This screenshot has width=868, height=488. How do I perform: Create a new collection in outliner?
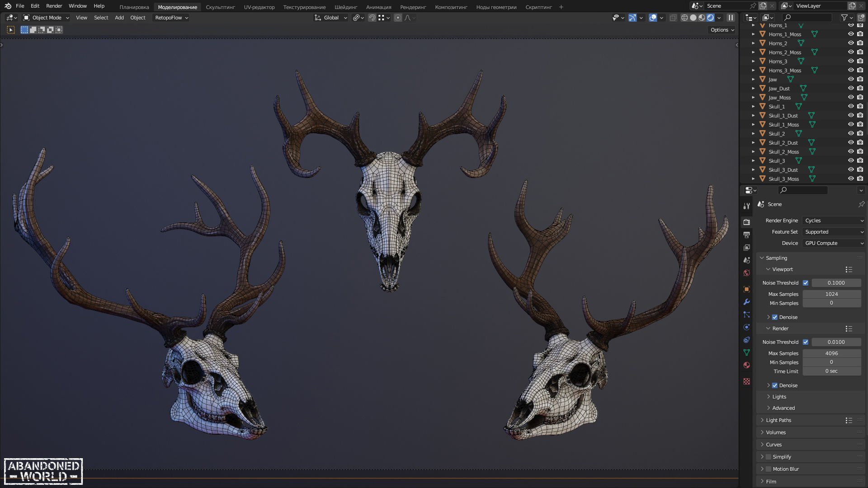860,18
